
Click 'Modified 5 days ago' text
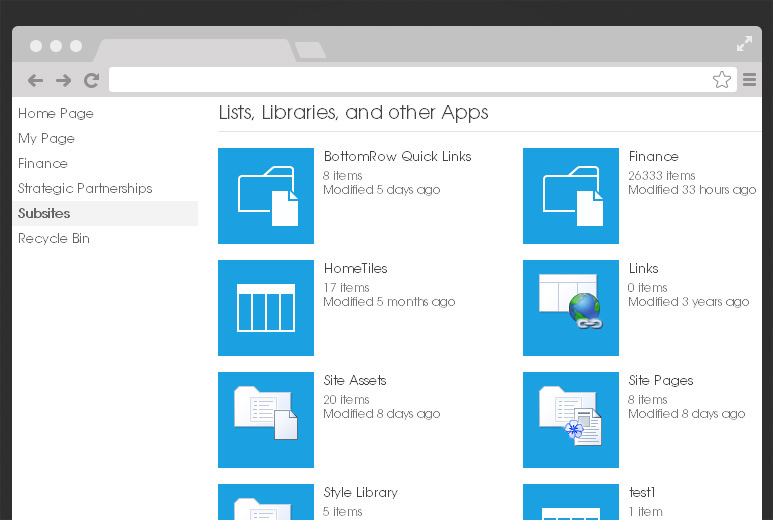click(382, 190)
